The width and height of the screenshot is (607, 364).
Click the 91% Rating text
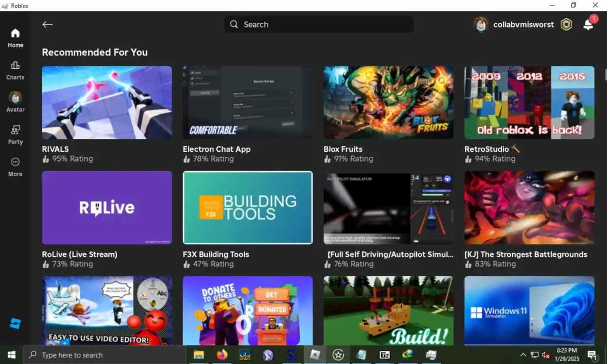click(354, 159)
